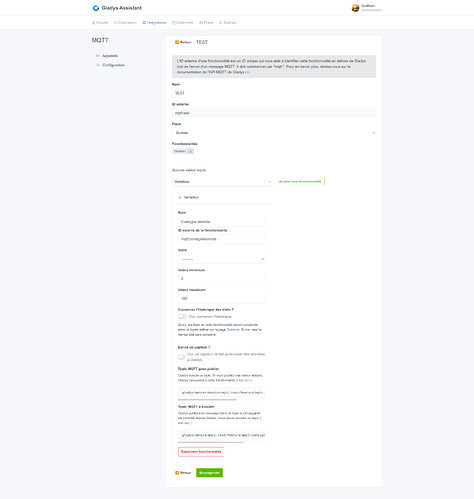Screen dimensions: 474x499
Task: Click the Variateur feature tag icon
Action: 190,151
